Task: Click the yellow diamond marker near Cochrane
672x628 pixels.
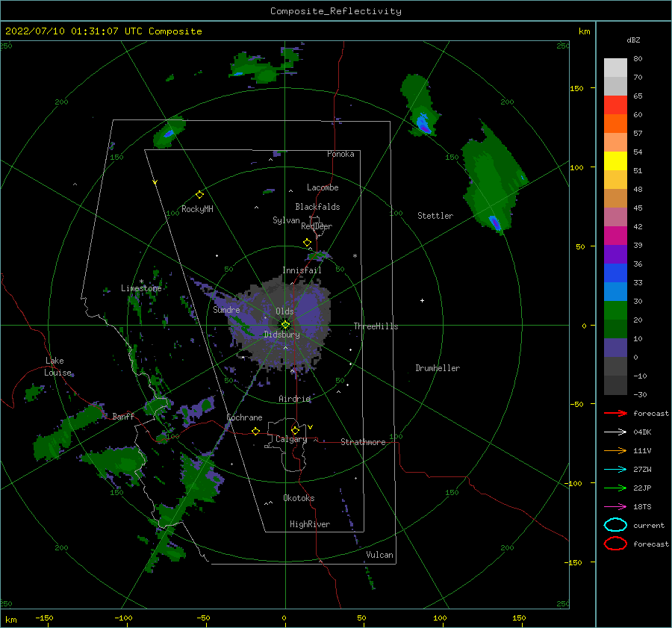Action: [255, 431]
